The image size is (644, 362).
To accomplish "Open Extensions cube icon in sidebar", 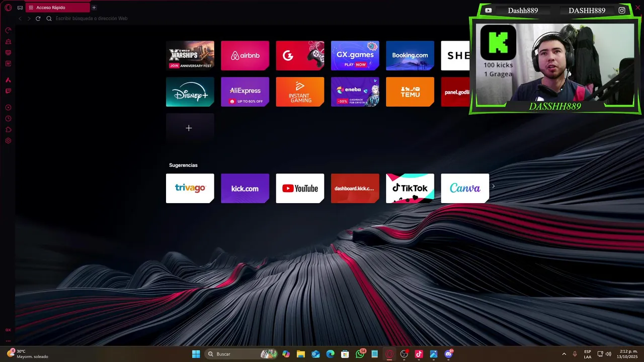I will [8, 130].
